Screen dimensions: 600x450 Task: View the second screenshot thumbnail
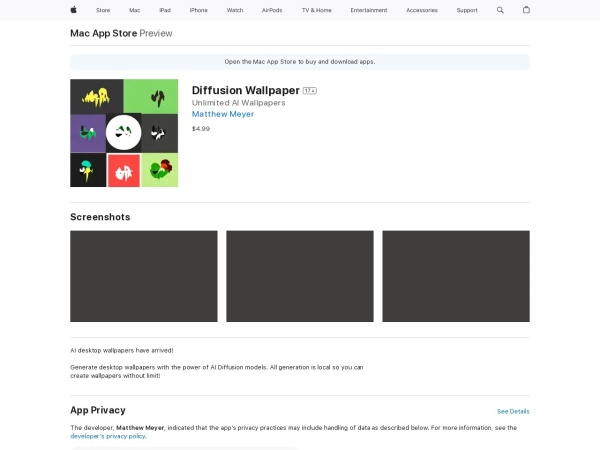300,276
